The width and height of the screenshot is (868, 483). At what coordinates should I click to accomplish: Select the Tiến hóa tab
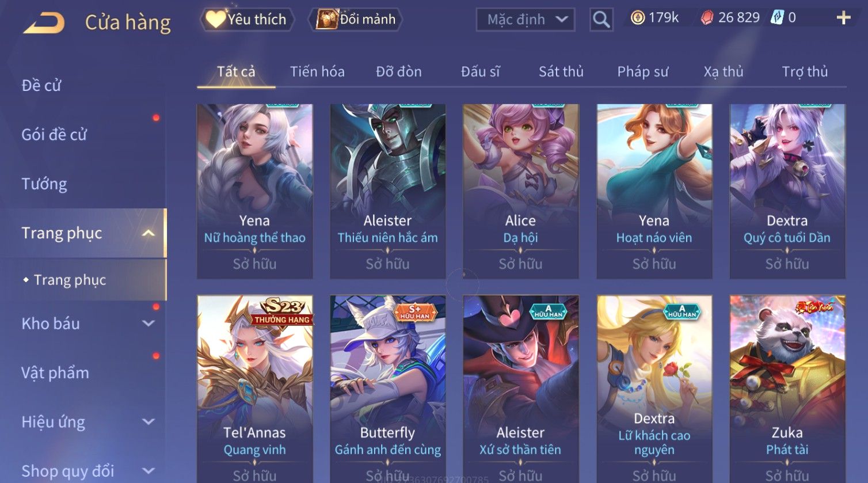click(317, 71)
